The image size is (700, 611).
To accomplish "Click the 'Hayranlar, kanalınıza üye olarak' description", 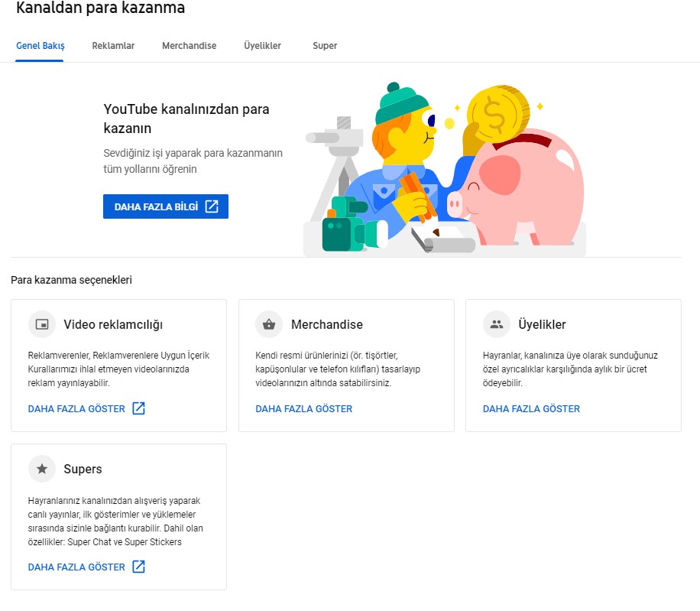I will click(x=570, y=369).
